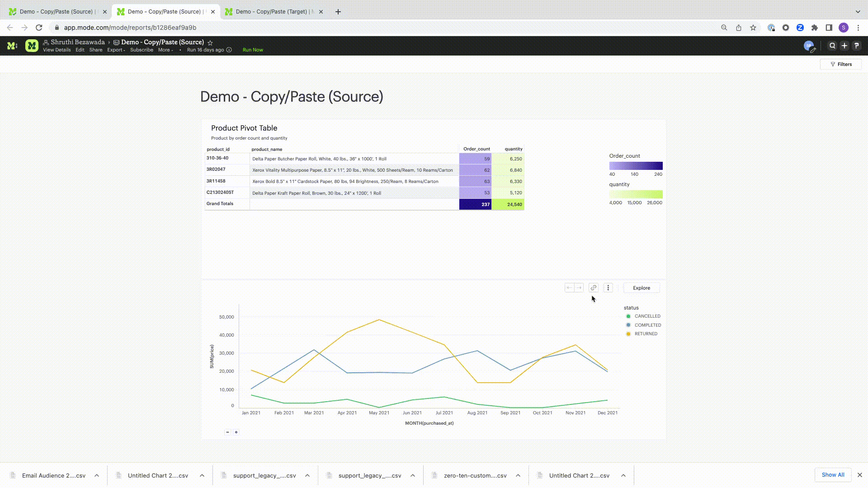Click the Run Now link
The image size is (868, 488).
[253, 50]
